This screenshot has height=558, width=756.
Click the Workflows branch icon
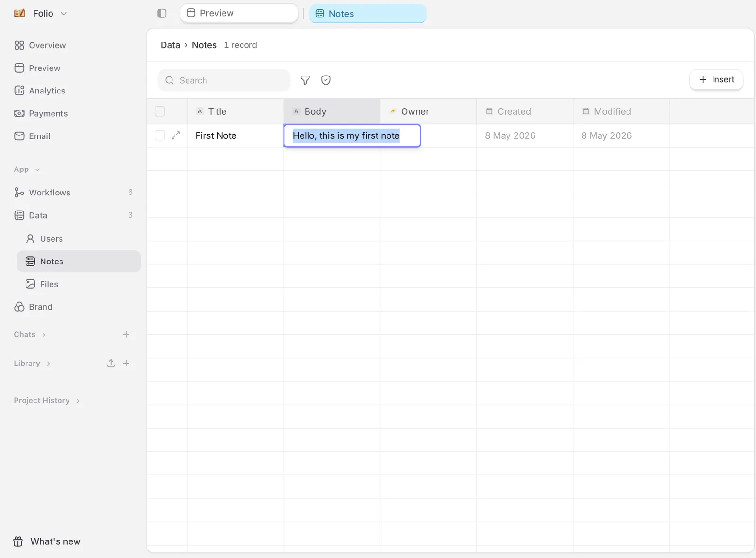(19, 193)
